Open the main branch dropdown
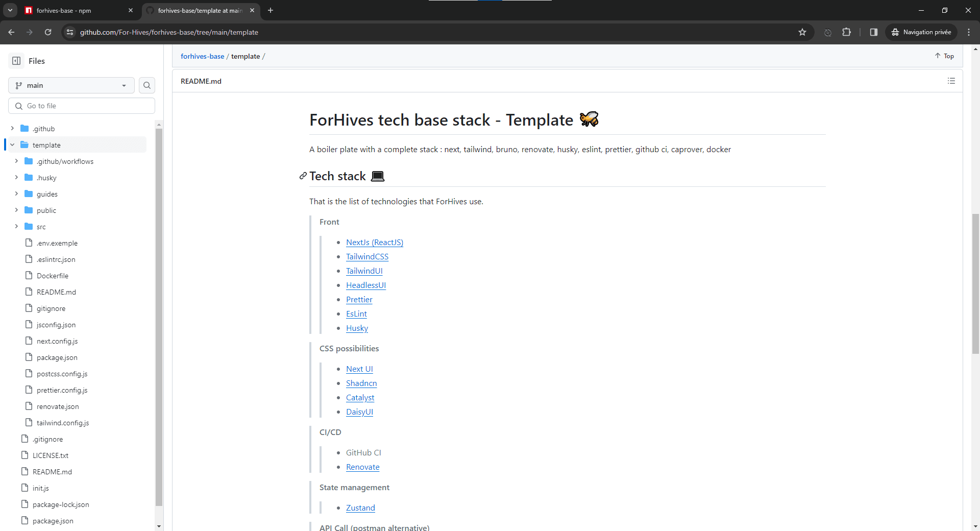The width and height of the screenshot is (980, 531). click(x=71, y=85)
